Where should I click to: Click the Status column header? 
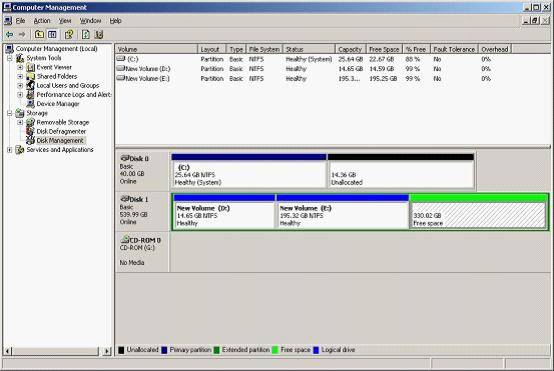(x=309, y=49)
